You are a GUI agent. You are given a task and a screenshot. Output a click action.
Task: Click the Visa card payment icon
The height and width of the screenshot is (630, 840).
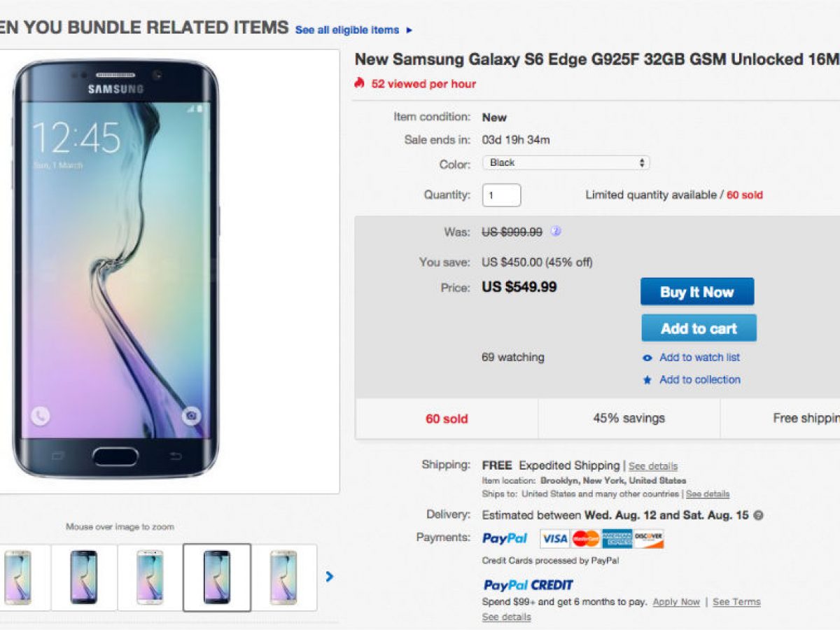coord(554,538)
